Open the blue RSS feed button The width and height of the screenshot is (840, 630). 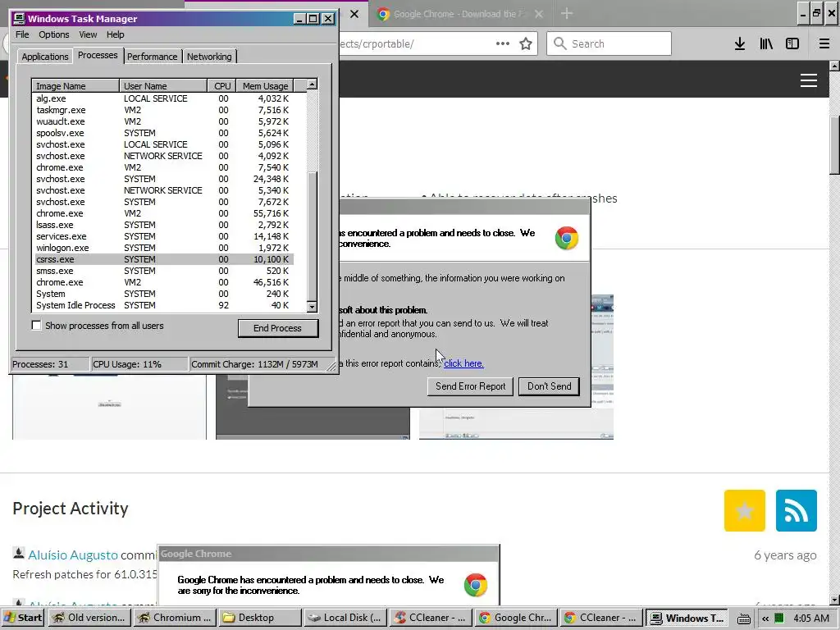tap(796, 510)
